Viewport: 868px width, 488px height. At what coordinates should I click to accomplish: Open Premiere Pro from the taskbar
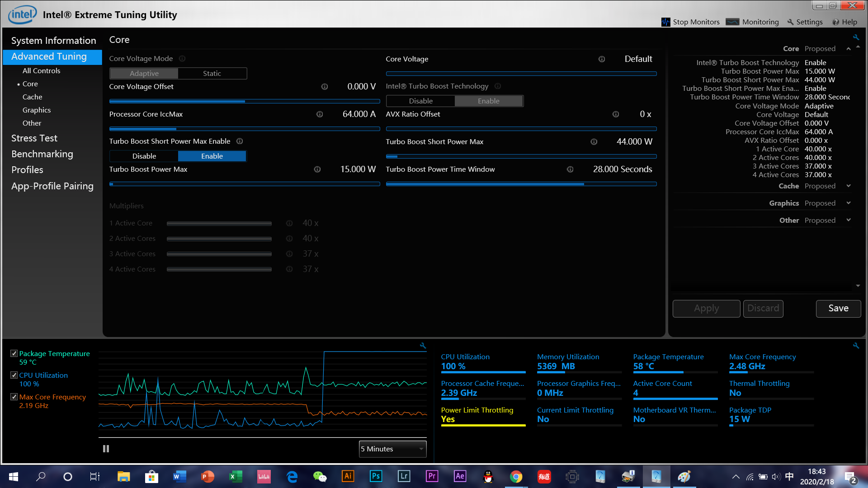coord(432,476)
